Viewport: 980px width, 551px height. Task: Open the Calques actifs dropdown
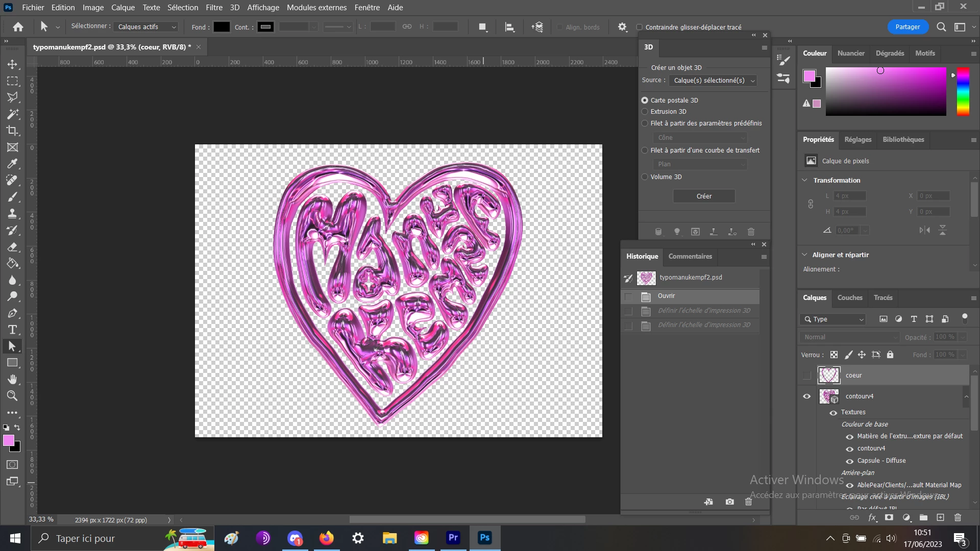(146, 27)
